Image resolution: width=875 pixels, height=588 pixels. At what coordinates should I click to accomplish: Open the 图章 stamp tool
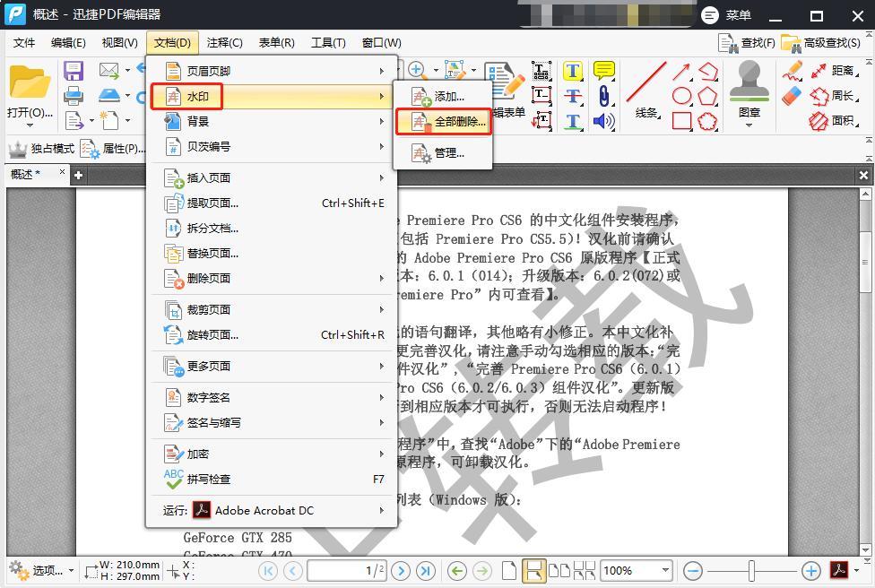pyautogui.click(x=749, y=93)
